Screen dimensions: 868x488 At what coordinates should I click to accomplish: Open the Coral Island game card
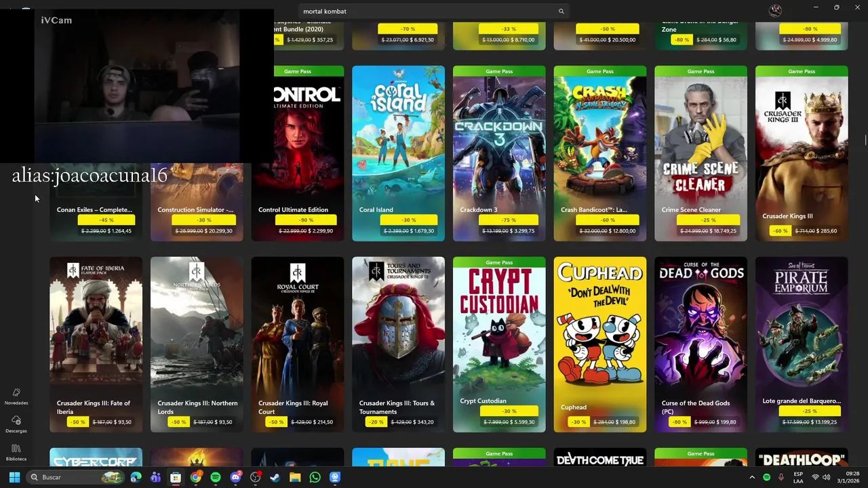[x=398, y=153]
